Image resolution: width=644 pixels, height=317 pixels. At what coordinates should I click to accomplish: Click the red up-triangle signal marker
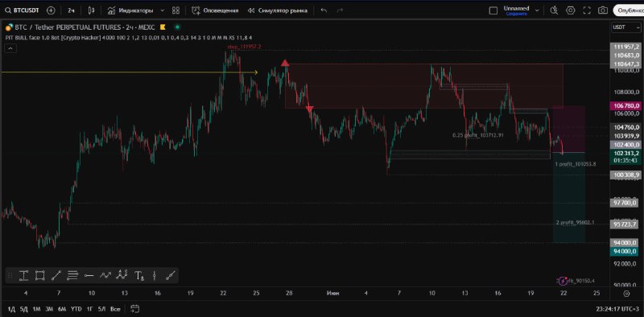pyautogui.click(x=285, y=63)
